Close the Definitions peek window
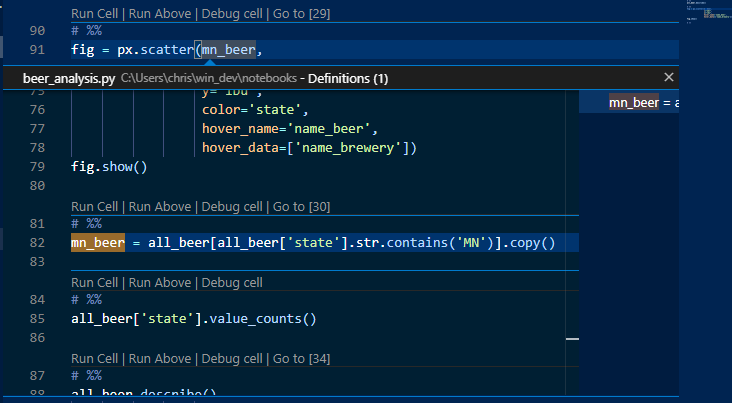The width and height of the screenshot is (732, 403). [669, 77]
